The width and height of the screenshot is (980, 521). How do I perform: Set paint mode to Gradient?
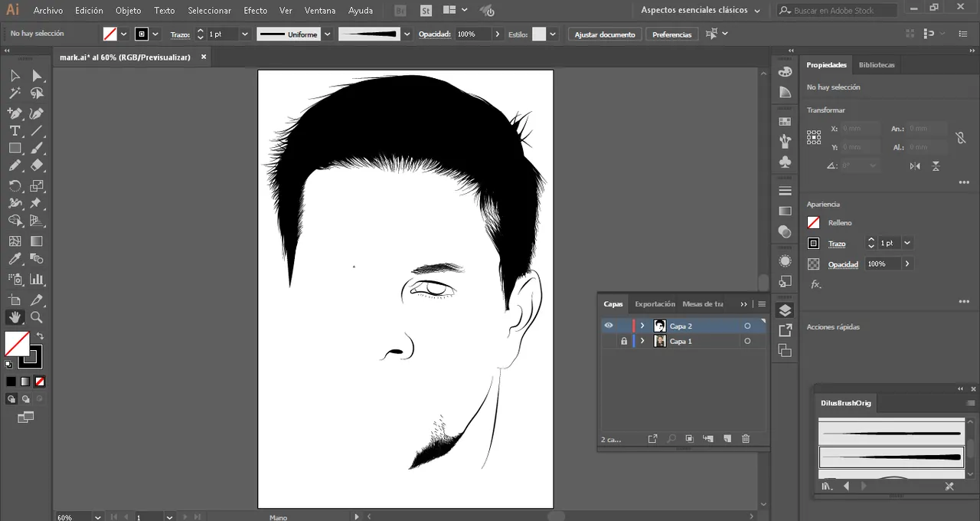click(x=25, y=382)
